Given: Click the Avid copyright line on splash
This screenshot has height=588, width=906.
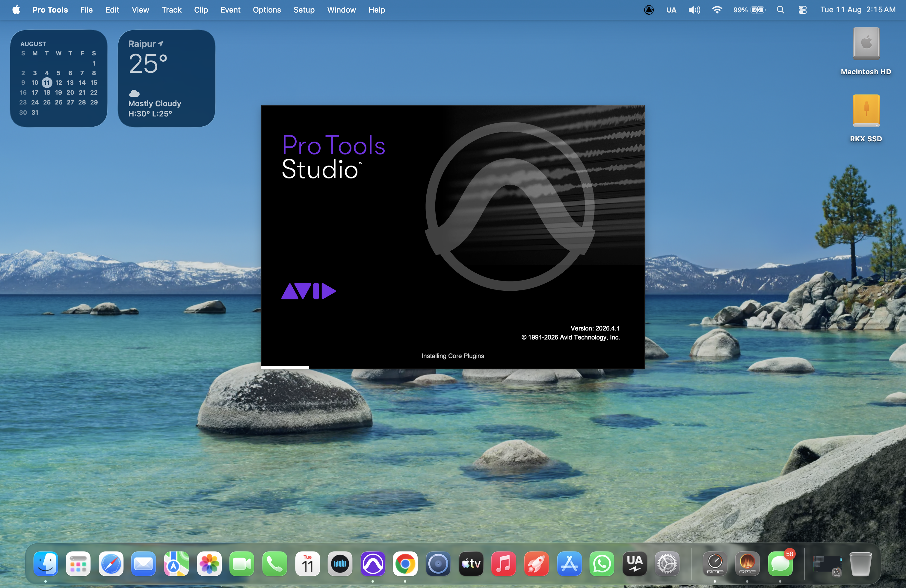Looking at the screenshot, I should pyautogui.click(x=571, y=337).
